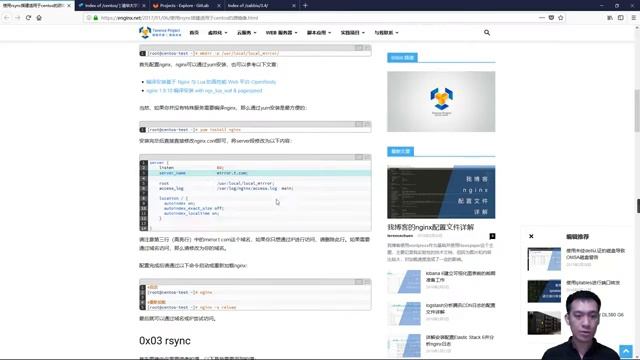Click the page vertical scrollbar thumb

(637, 110)
